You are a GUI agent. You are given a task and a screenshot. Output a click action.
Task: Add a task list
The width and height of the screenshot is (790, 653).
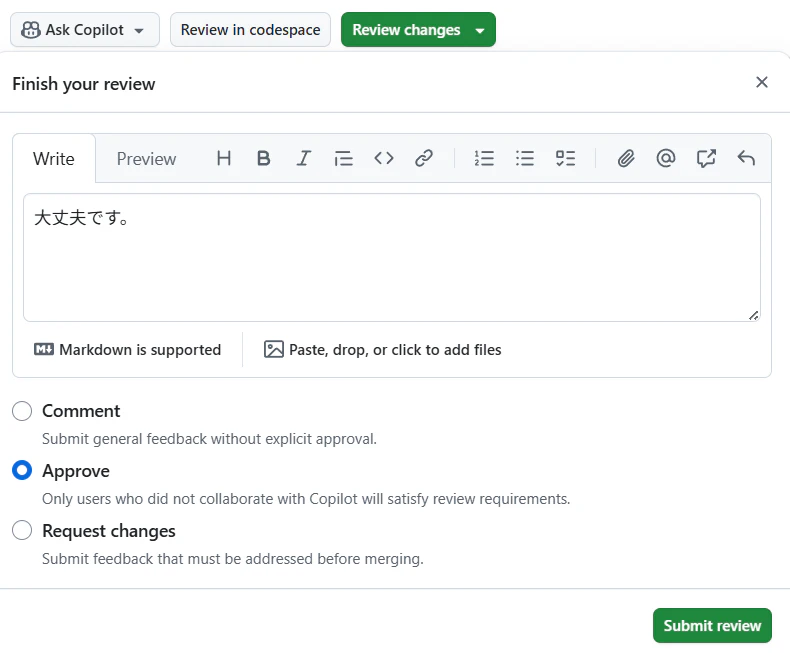coord(565,159)
